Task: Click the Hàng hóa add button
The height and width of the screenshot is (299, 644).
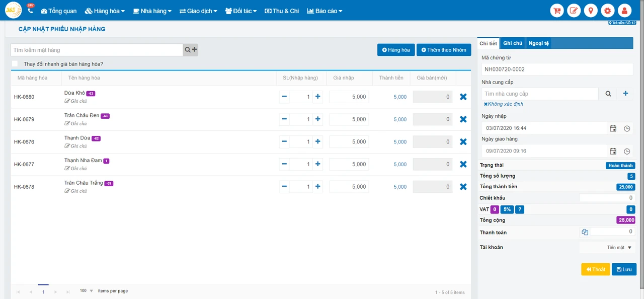Action: click(396, 50)
